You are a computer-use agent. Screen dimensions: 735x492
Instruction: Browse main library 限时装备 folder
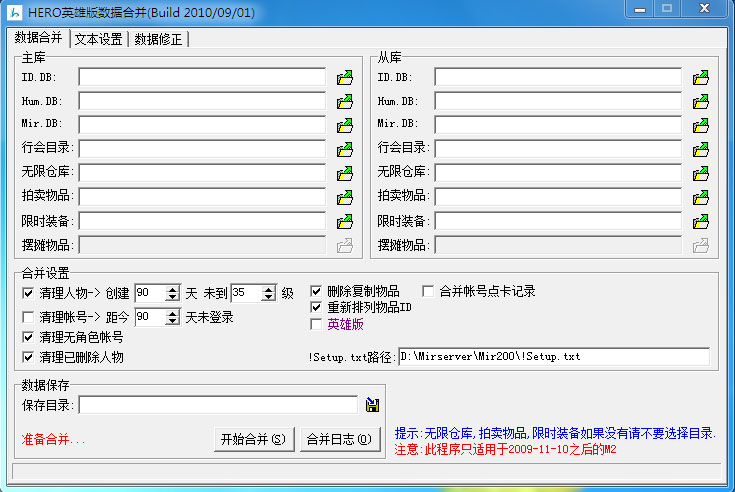pos(345,221)
